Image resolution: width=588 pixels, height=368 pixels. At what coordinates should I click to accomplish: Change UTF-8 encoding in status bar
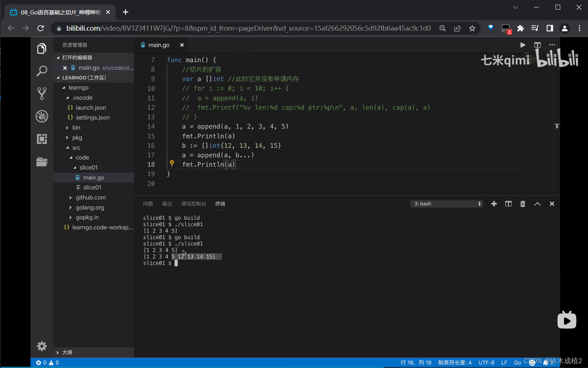click(x=486, y=363)
